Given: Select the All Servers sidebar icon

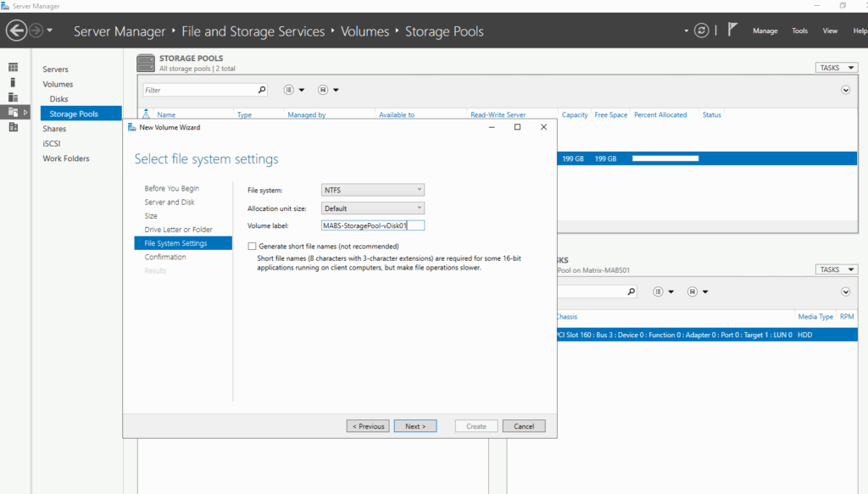Looking at the screenshot, I should pyautogui.click(x=14, y=97).
